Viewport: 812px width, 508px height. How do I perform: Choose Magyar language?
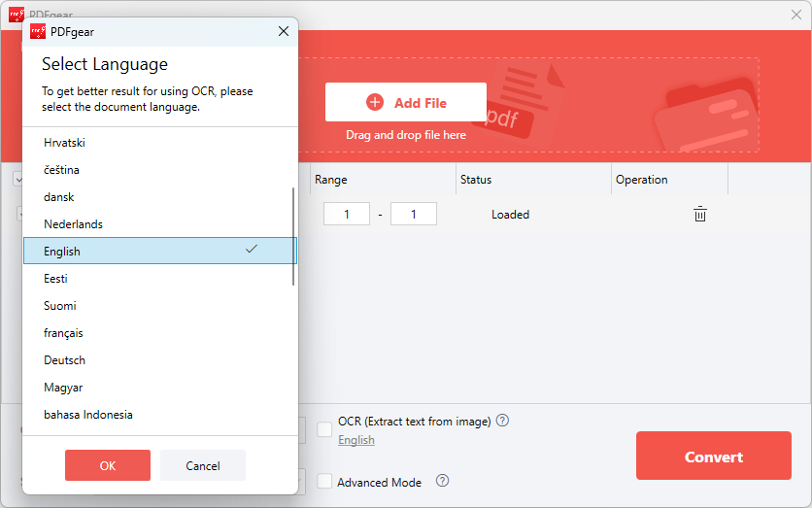[160, 388]
